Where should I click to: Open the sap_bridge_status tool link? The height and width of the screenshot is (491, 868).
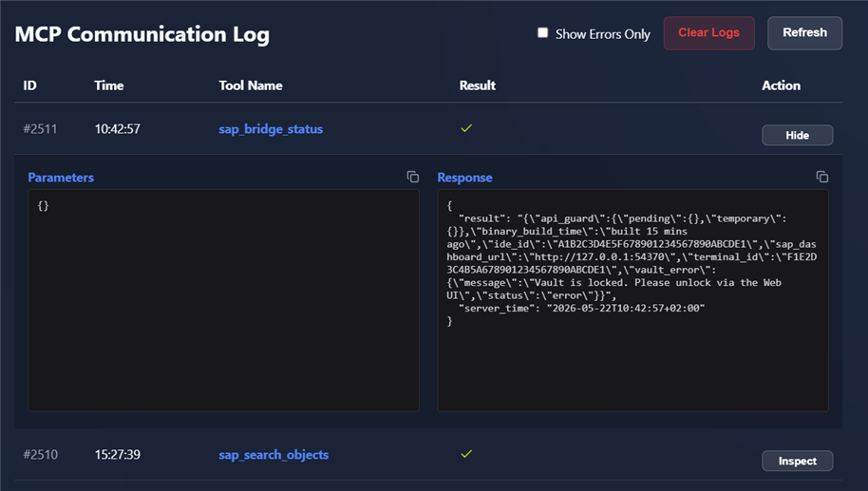[271, 129]
